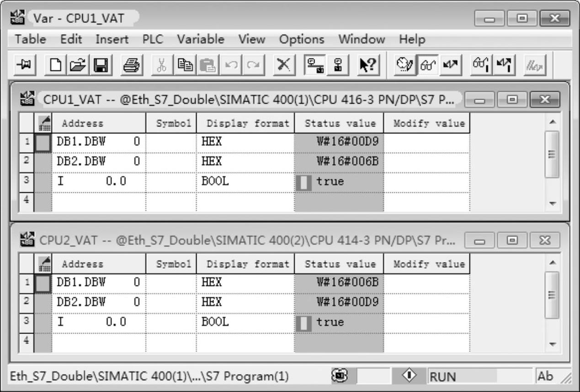Open the PLC menu
This screenshot has width=580, height=392.
pos(153,40)
